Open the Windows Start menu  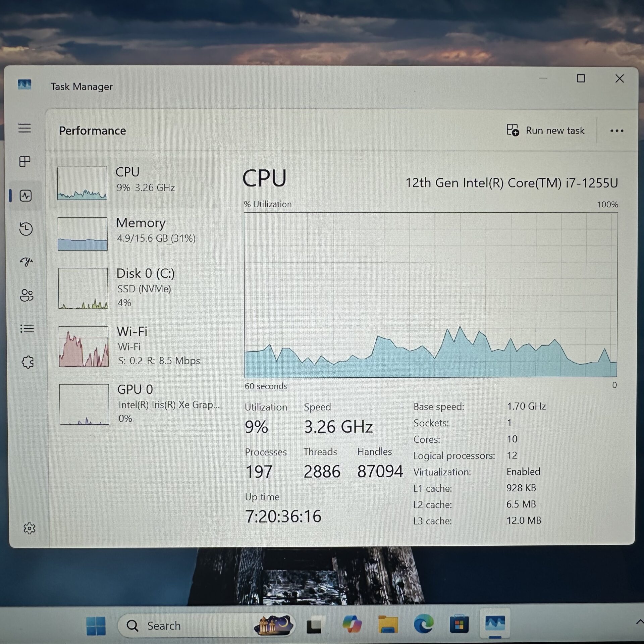[x=96, y=626]
